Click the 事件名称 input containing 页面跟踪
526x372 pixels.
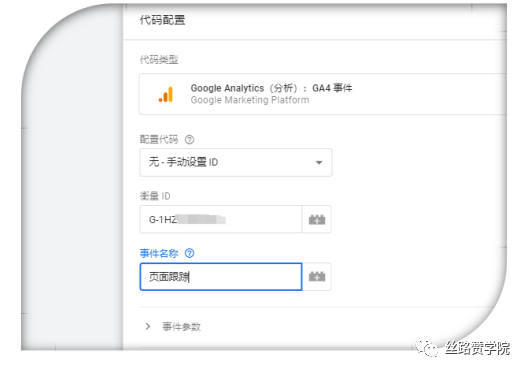[221, 277]
